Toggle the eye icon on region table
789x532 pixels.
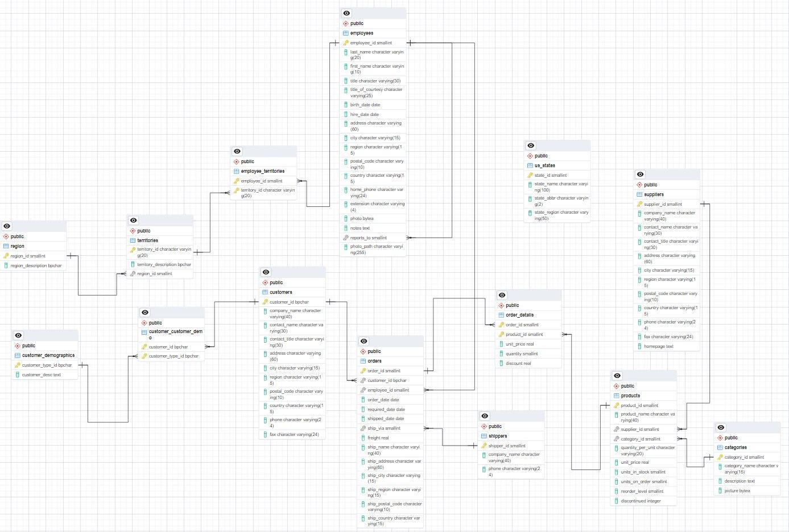click(x=7, y=226)
